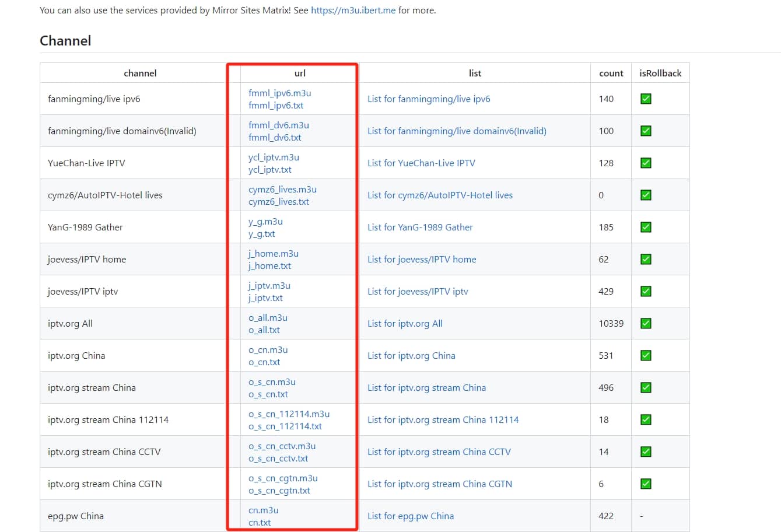Click green check in iptv.org stream China CCTV row

point(646,452)
